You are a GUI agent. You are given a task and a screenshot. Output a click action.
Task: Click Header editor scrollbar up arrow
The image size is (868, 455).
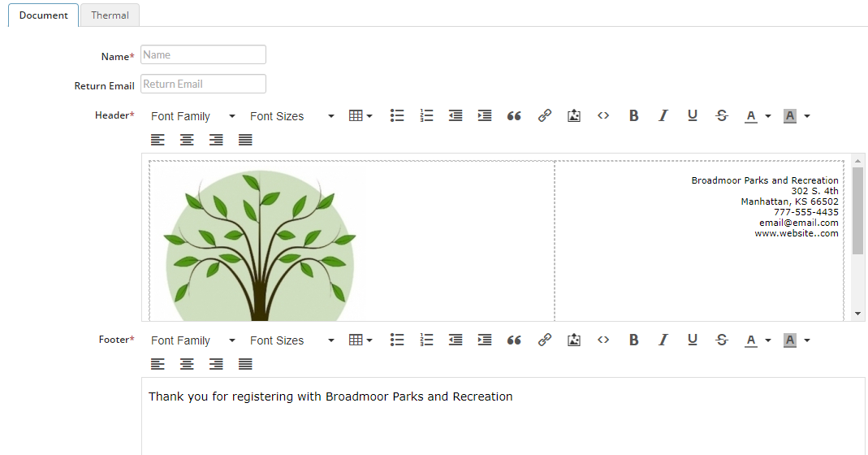[857, 161]
